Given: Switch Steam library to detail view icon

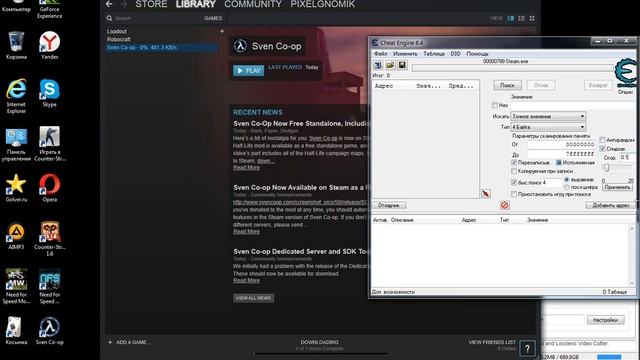Looking at the screenshot, I should [x=510, y=18].
